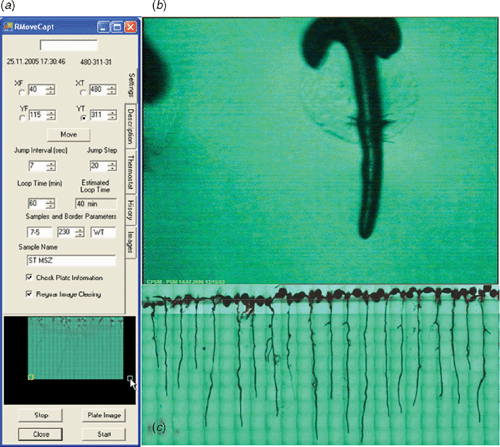Adjust the Loop Time spinner arrows
The image size is (500, 447).
coord(50,204)
